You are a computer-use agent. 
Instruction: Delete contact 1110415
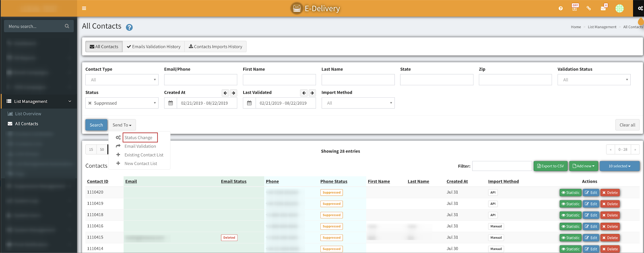[610, 238]
